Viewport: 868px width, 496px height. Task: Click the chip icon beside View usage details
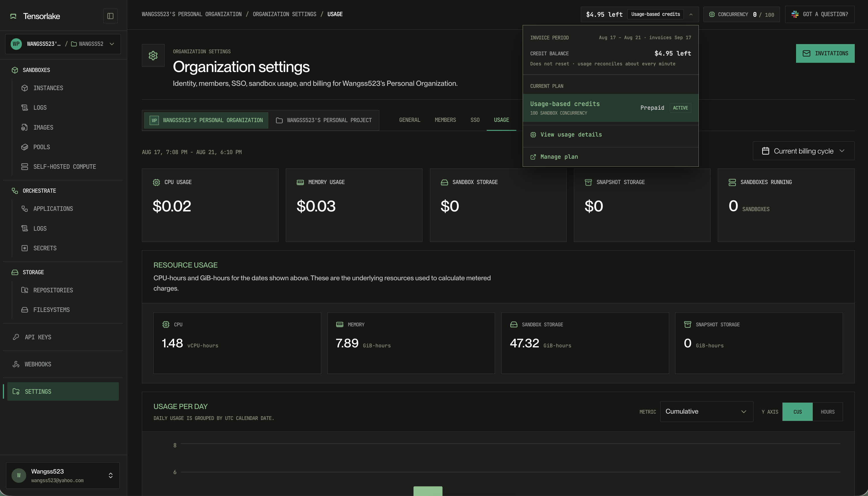533,135
